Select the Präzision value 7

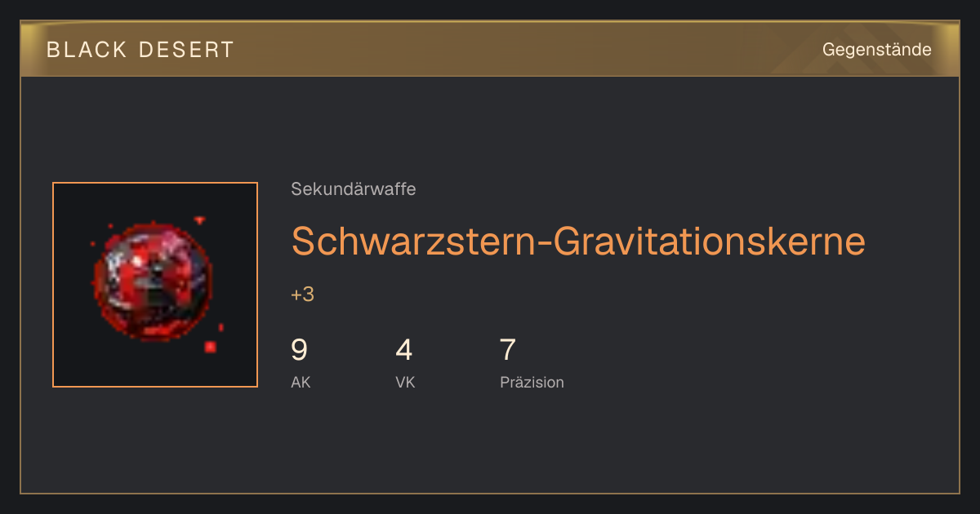pos(508,350)
